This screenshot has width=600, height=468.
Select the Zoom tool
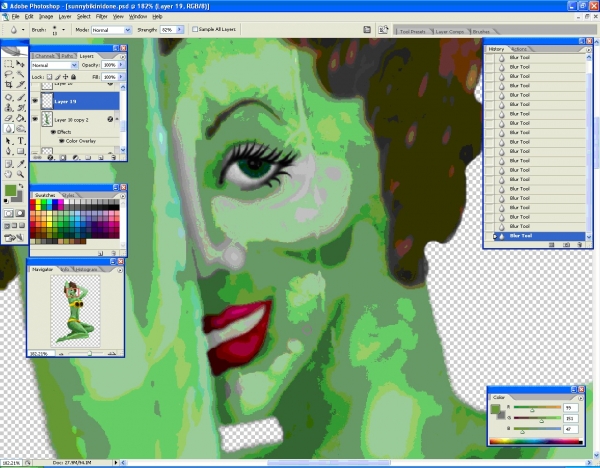tap(21, 174)
